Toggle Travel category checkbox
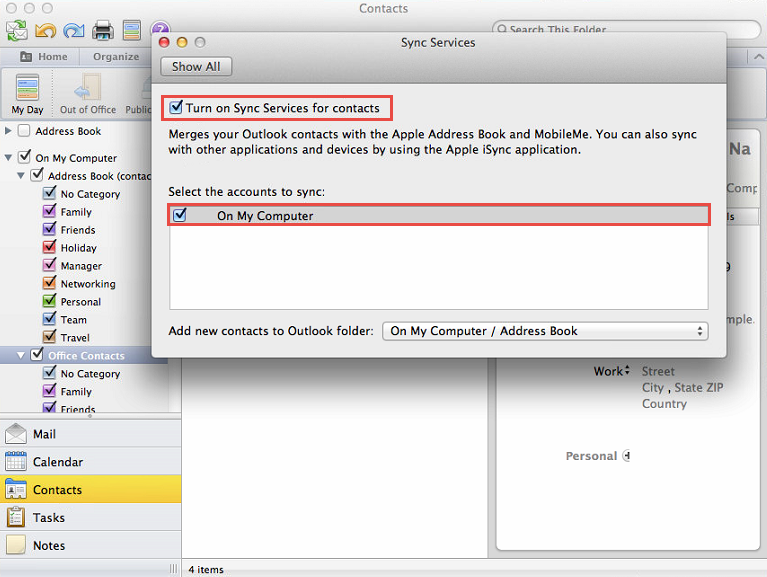The height and width of the screenshot is (577, 767). pyautogui.click(x=49, y=336)
